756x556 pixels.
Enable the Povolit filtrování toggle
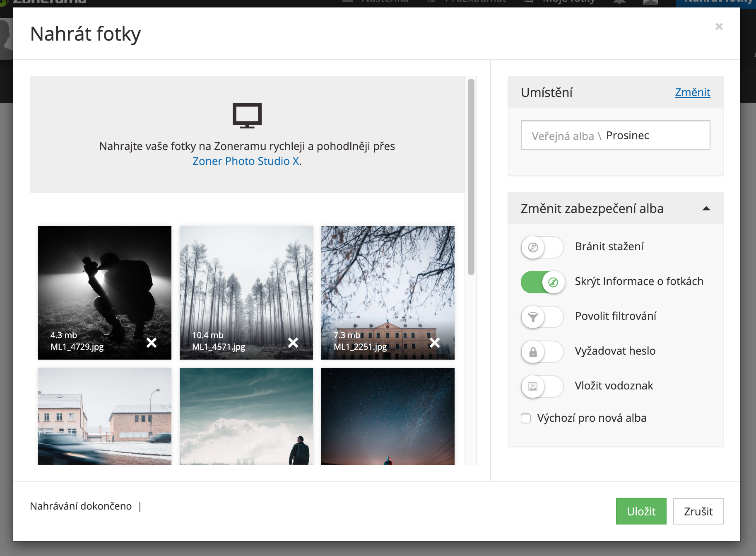click(x=542, y=317)
